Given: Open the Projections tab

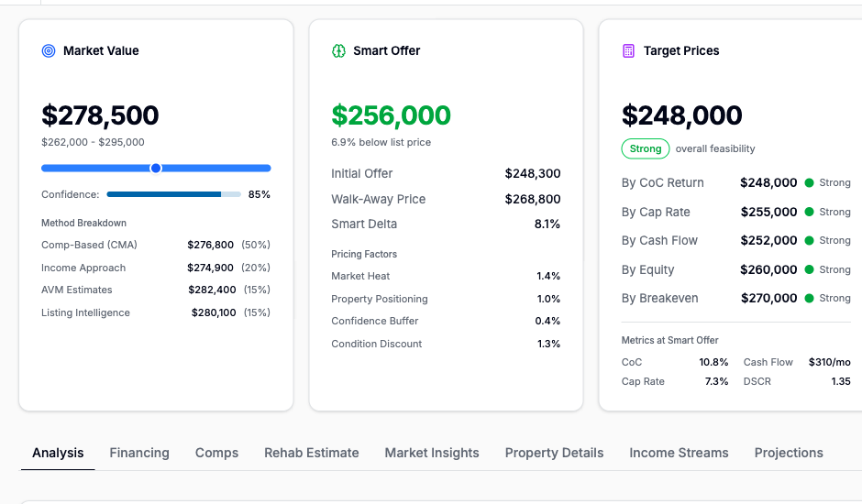Looking at the screenshot, I should (x=789, y=453).
